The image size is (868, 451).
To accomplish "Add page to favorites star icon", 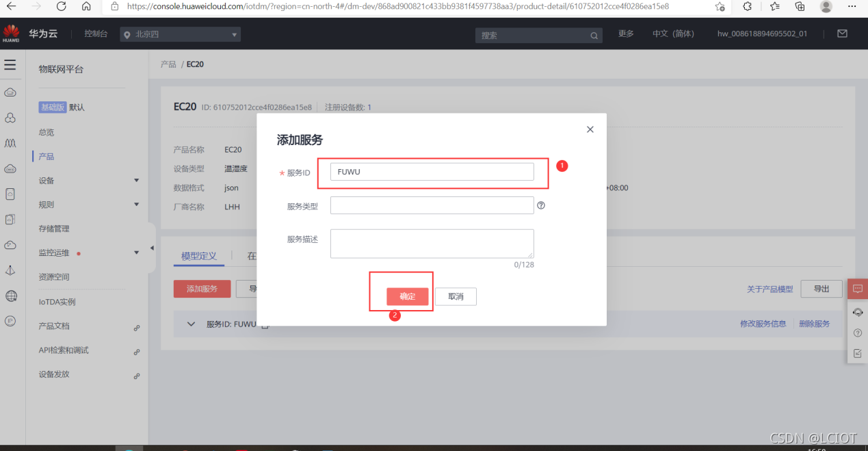I will click(x=720, y=6).
